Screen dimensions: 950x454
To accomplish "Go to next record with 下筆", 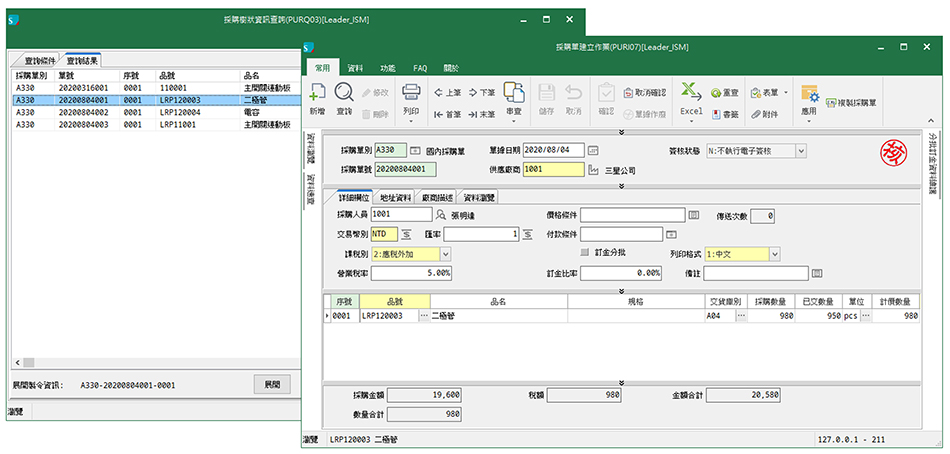I will point(482,92).
